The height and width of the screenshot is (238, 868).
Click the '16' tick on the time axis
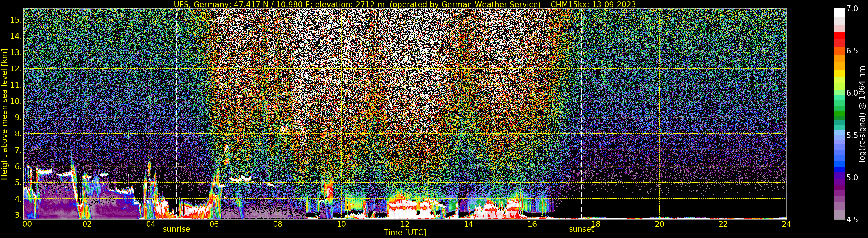pyautogui.click(x=532, y=224)
